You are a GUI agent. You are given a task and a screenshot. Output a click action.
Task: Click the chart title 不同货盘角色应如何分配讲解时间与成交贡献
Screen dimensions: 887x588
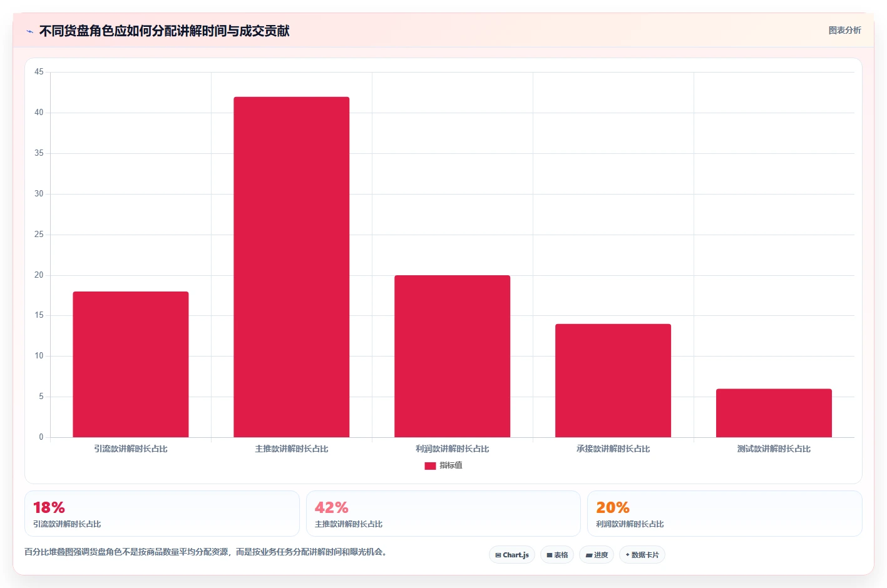pyautogui.click(x=164, y=31)
